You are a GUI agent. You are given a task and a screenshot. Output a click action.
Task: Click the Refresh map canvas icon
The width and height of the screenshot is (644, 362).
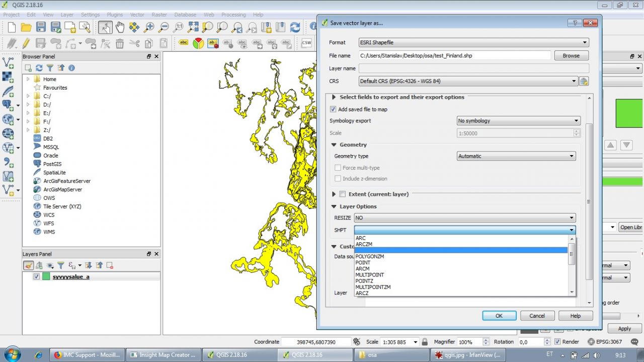(x=295, y=27)
